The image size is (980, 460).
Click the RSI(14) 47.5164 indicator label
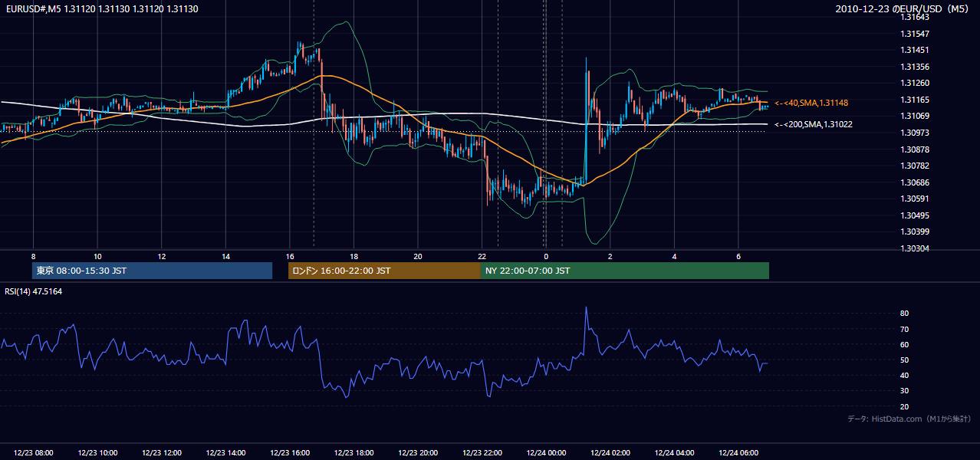tap(34, 291)
